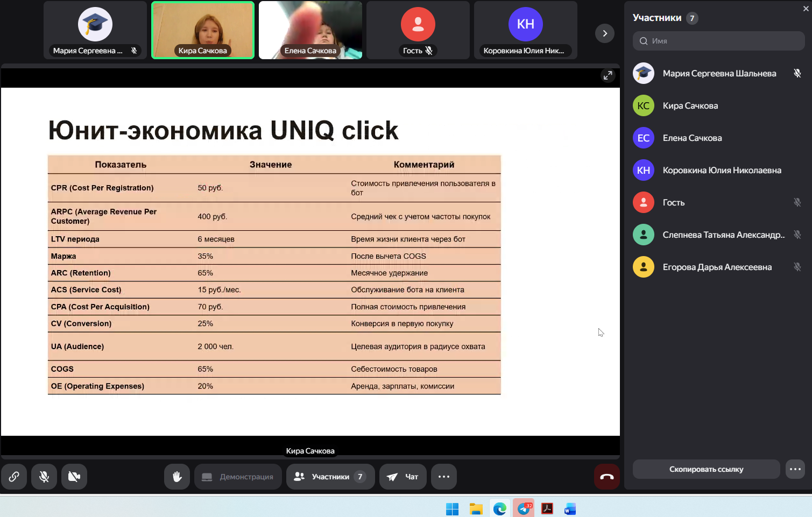
Task: Raise hand in the meeting
Action: 177,477
